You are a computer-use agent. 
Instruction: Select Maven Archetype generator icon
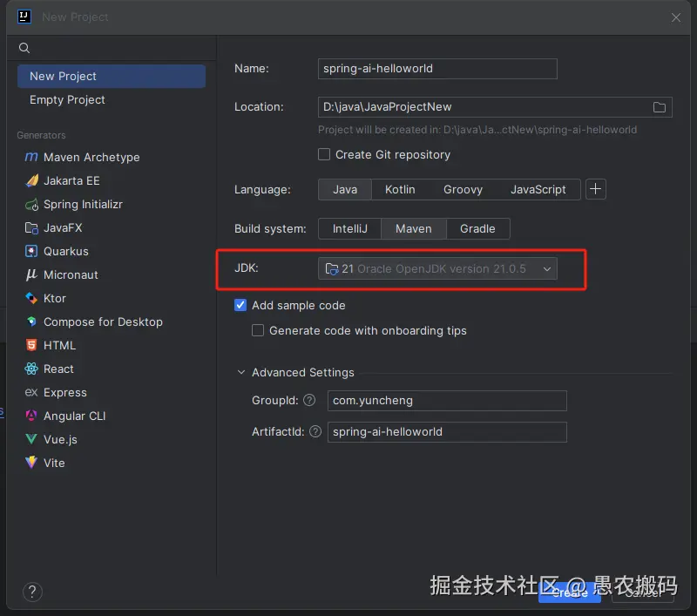pos(31,157)
